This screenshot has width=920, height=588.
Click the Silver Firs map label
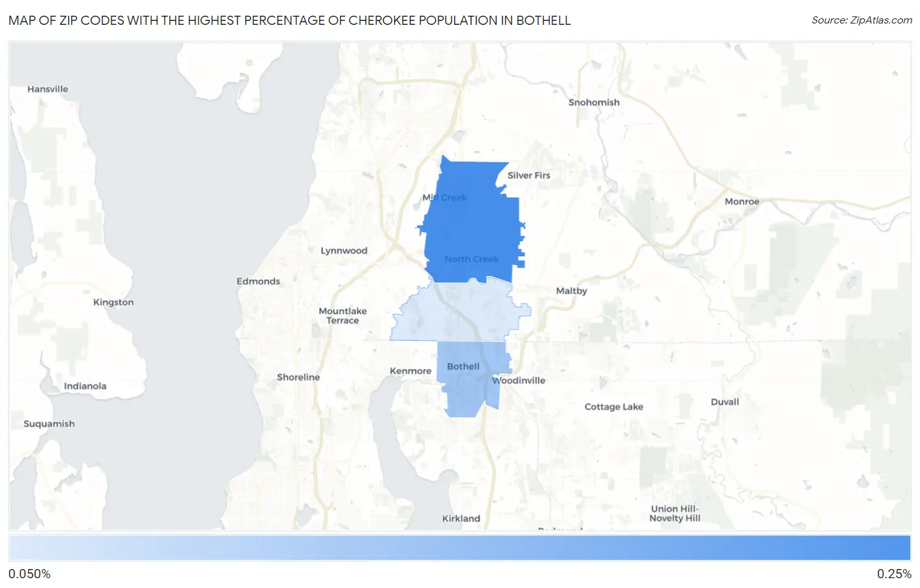coord(529,175)
